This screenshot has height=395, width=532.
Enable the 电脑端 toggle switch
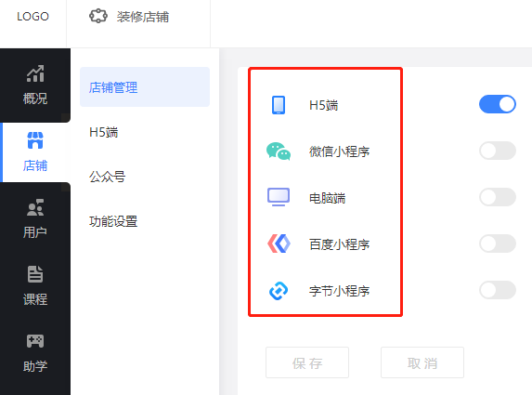[x=498, y=197]
